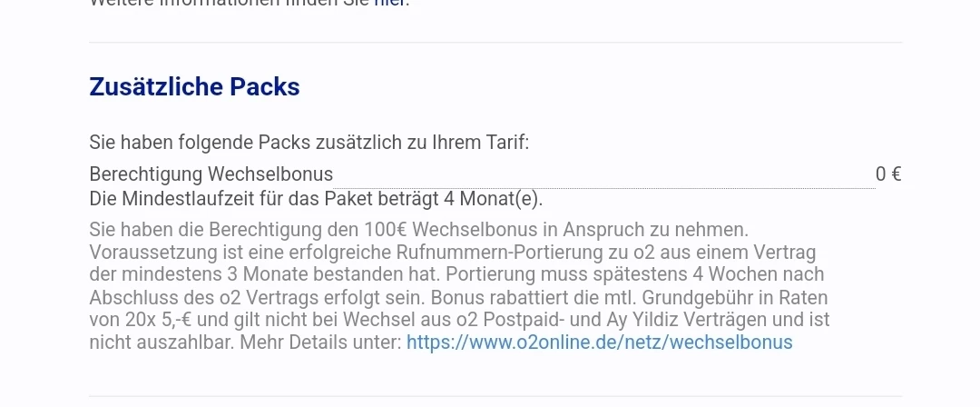Click the 'Anspruch zu nehmen' text
Viewport: 980px width, 407px height.
[656, 230]
